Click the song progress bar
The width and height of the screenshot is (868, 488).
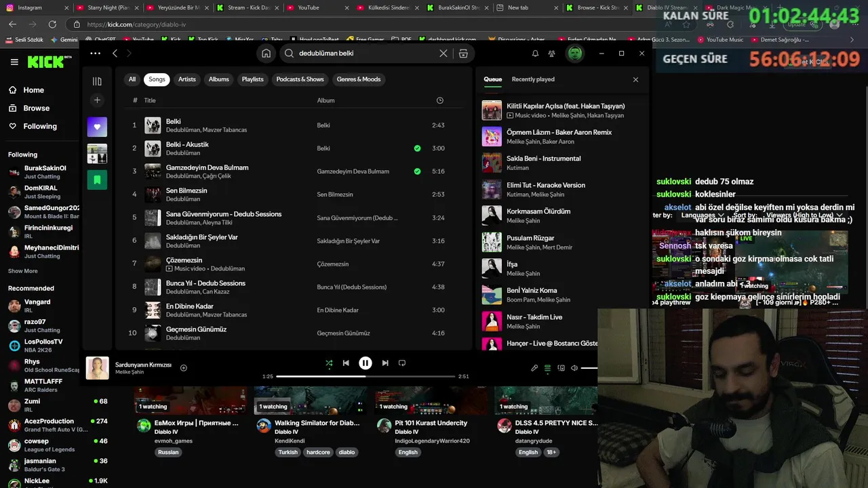coord(366,376)
